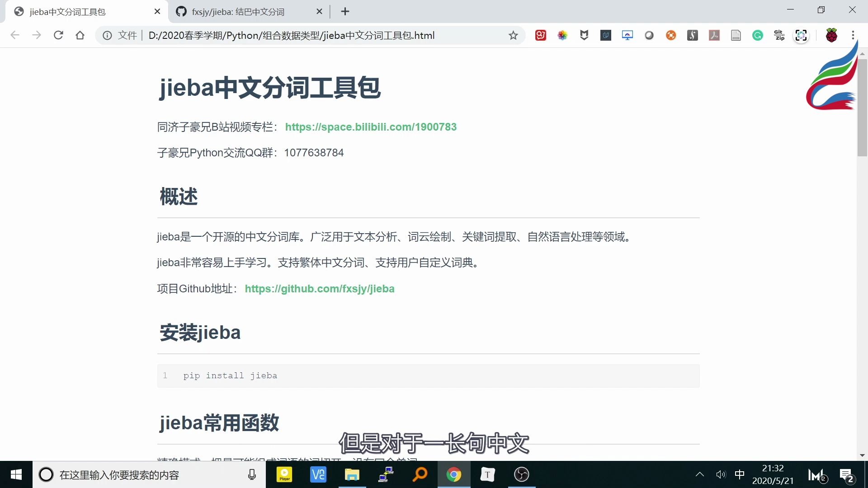The image size is (868, 488).
Task: Click the scrollbar down arrow
Action: point(862,455)
